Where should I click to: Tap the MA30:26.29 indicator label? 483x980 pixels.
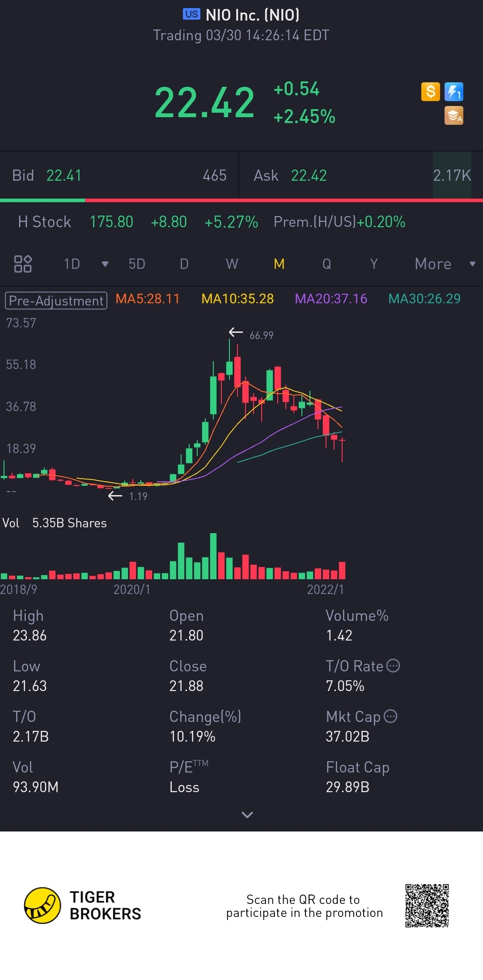point(424,299)
